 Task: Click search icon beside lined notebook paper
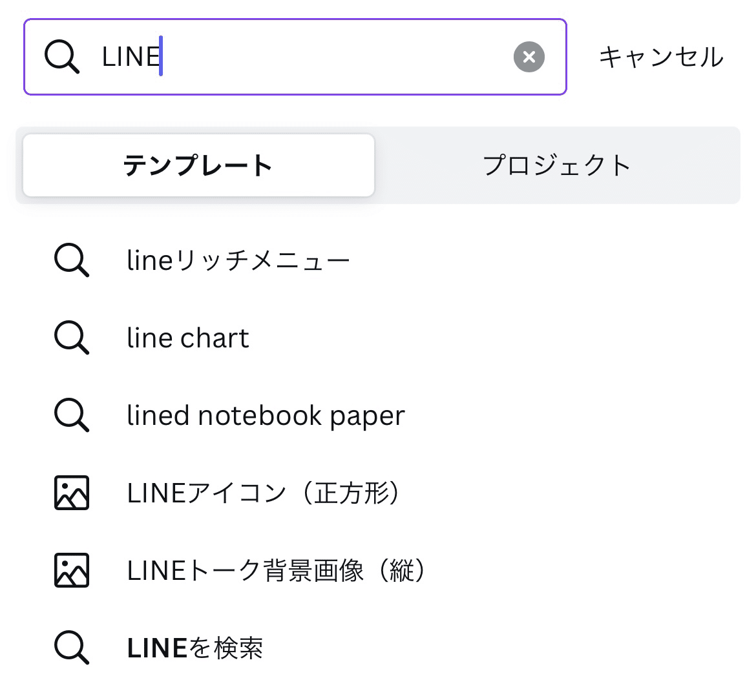[71, 415]
